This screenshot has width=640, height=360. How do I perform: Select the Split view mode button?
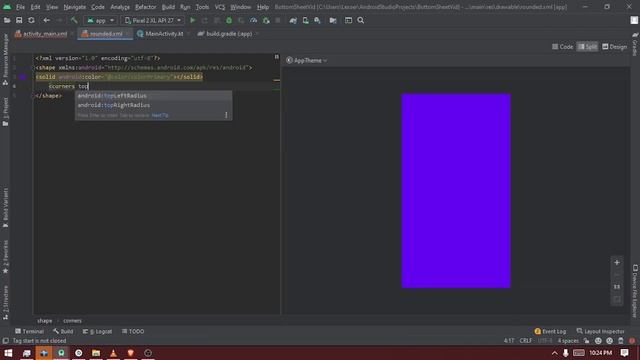587,47
